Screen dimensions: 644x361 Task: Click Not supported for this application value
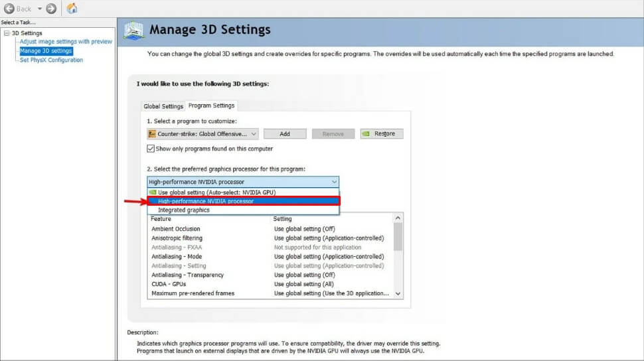tap(318, 248)
